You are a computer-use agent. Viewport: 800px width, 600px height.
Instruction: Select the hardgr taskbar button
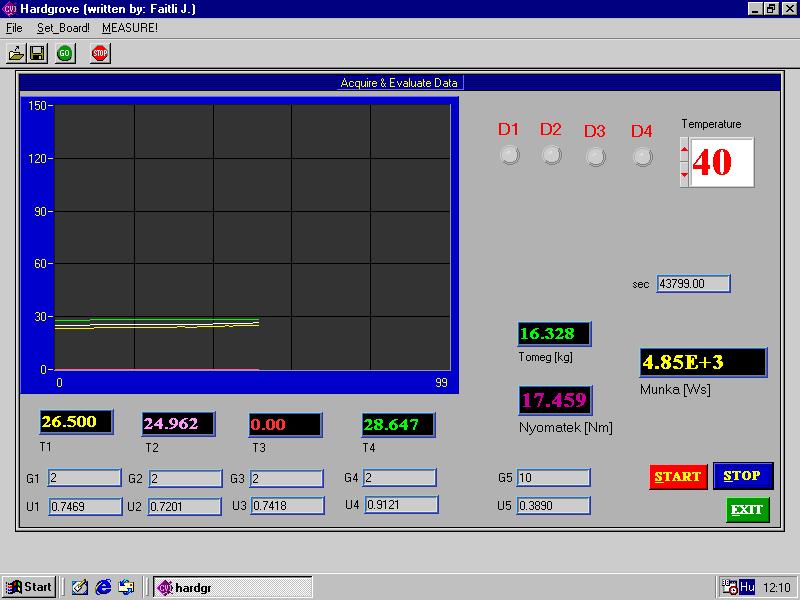(x=233, y=587)
